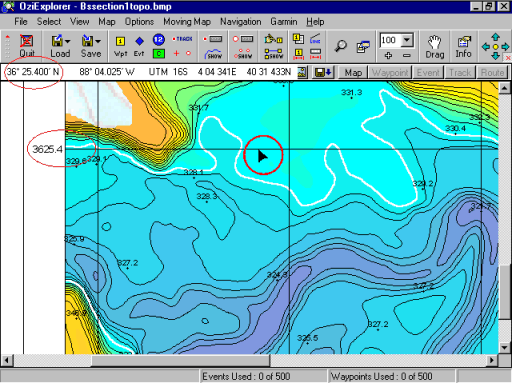
Task: Click the track Show icon
Action: click(x=213, y=54)
